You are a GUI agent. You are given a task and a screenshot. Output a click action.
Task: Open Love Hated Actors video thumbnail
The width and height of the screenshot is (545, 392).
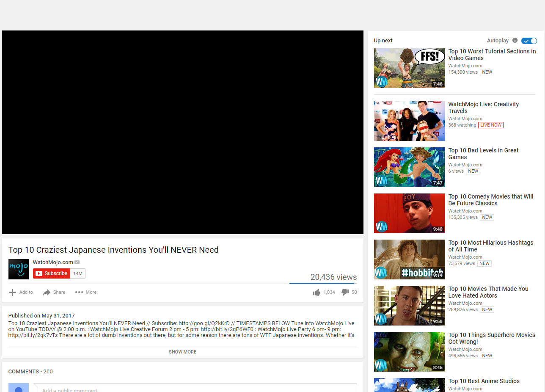pos(410,306)
